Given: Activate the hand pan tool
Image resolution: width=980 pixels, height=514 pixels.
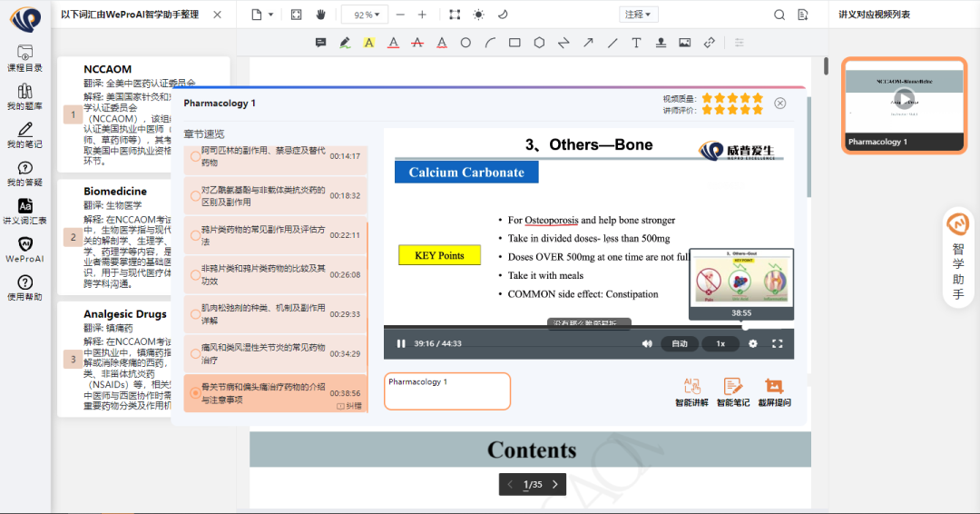Looking at the screenshot, I should (320, 15).
